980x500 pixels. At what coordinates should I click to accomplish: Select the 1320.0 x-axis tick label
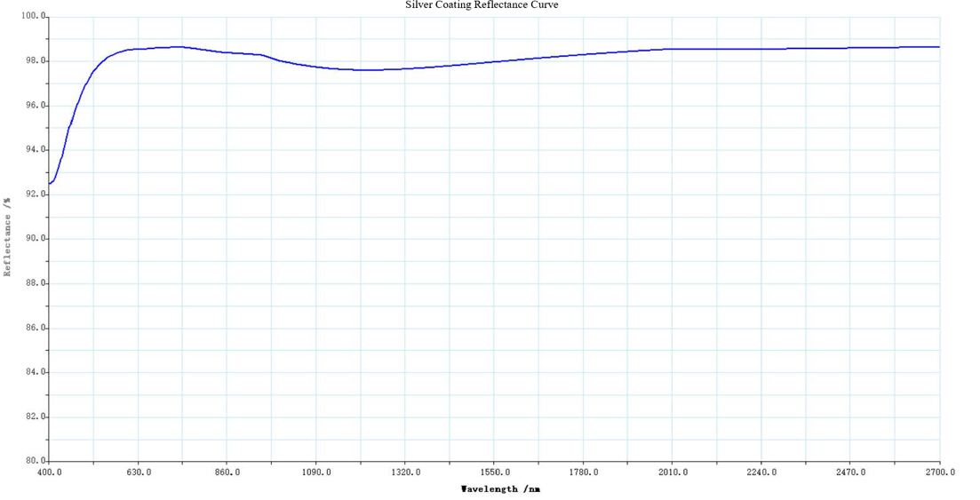point(405,472)
